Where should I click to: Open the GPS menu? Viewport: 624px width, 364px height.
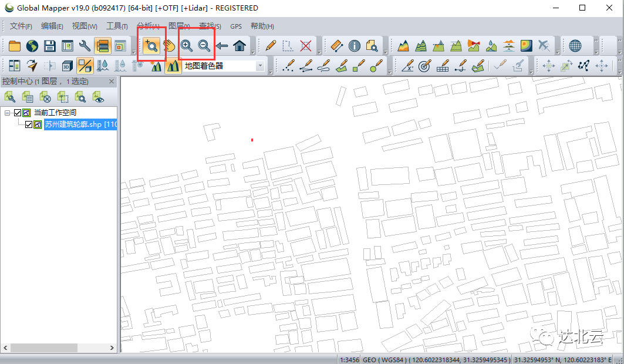(x=236, y=26)
